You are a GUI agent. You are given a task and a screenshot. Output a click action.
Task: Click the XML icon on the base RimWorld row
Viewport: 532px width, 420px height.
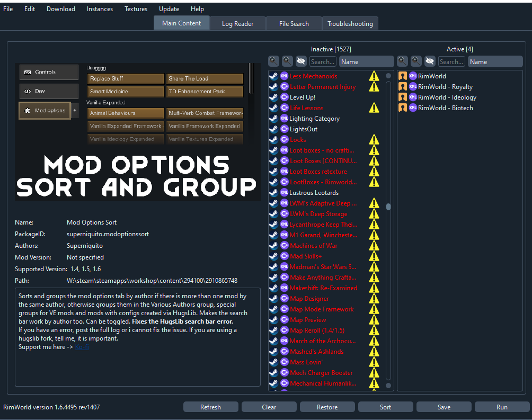coord(413,76)
